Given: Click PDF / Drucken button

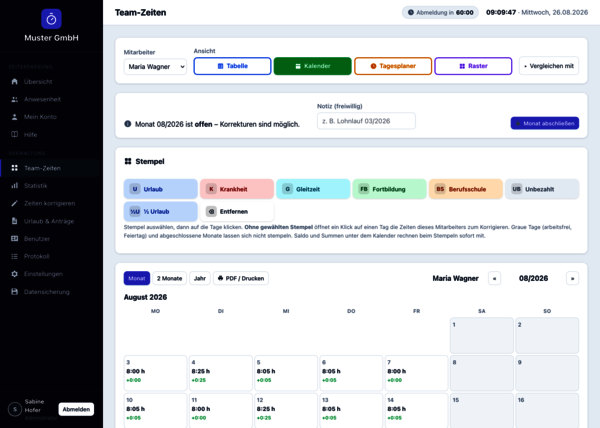Looking at the screenshot, I should pyautogui.click(x=241, y=278).
